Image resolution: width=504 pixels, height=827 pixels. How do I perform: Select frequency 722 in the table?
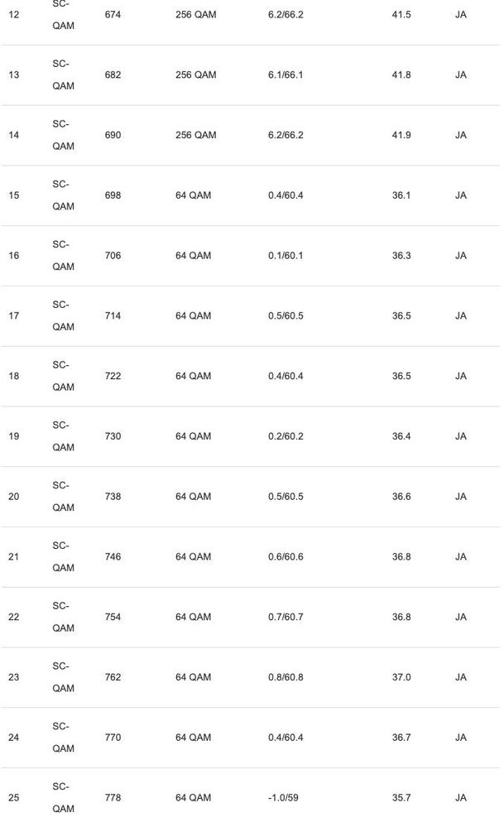click(113, 376)
